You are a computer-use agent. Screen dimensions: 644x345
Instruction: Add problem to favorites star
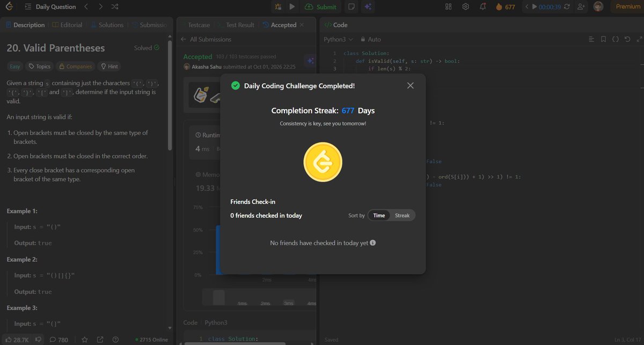click(84, 340)
